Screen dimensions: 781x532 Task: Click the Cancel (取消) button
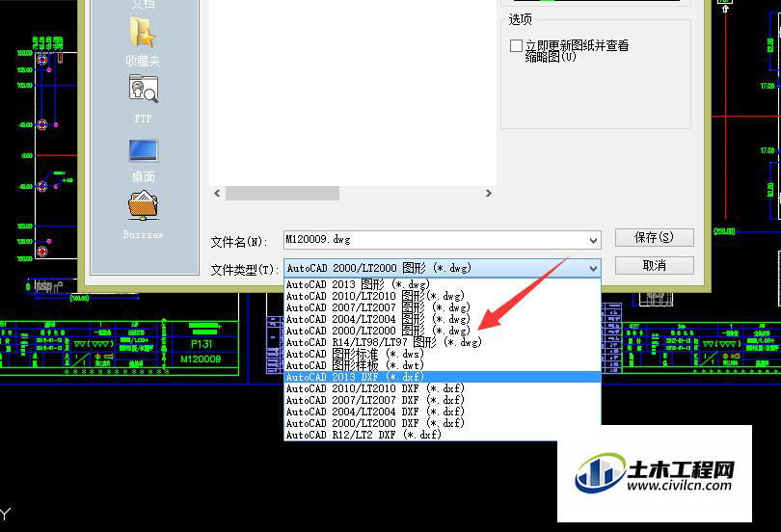coord(654,265)
